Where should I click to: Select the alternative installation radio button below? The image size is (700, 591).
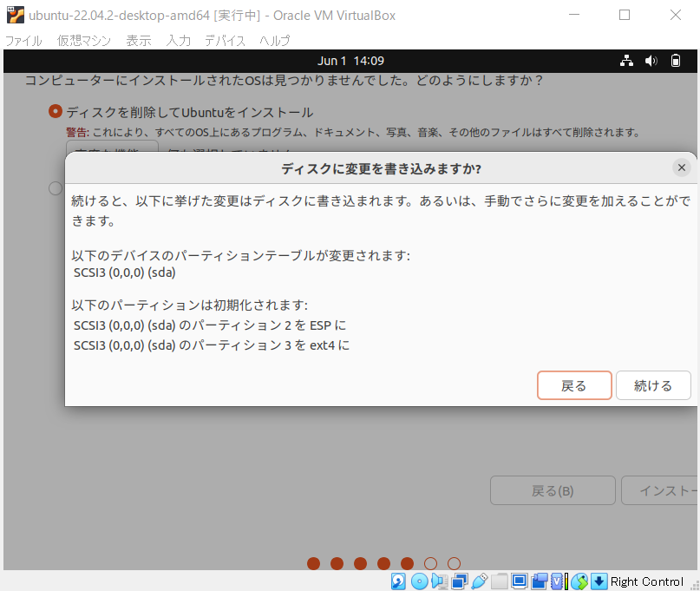(55, 188)
